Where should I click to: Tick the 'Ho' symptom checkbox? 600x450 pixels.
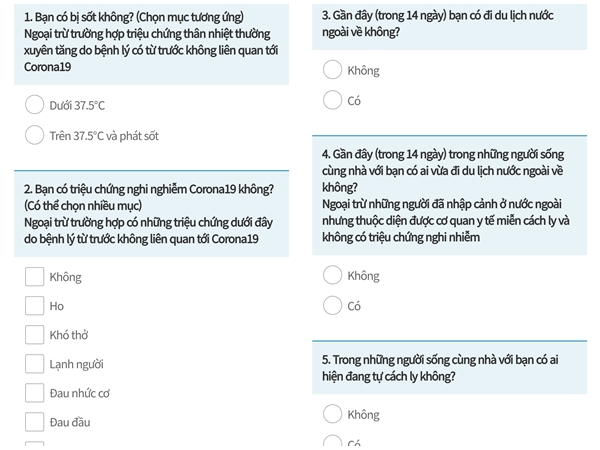34,306
